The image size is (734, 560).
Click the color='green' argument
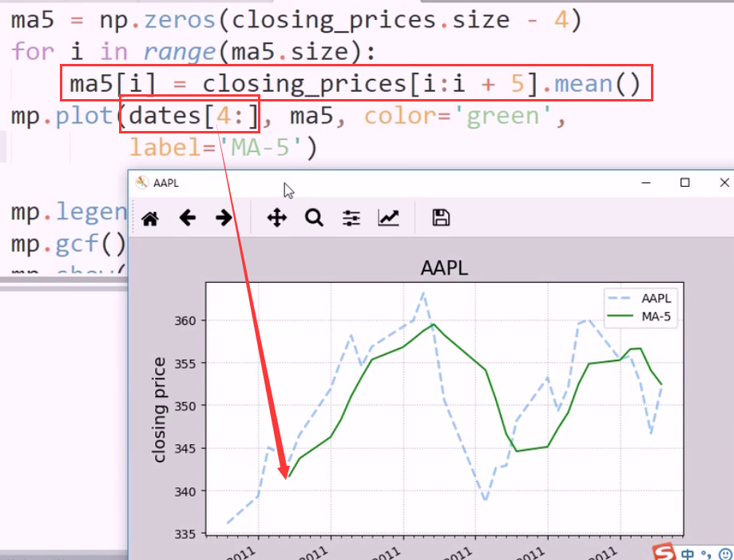[458, 116]
